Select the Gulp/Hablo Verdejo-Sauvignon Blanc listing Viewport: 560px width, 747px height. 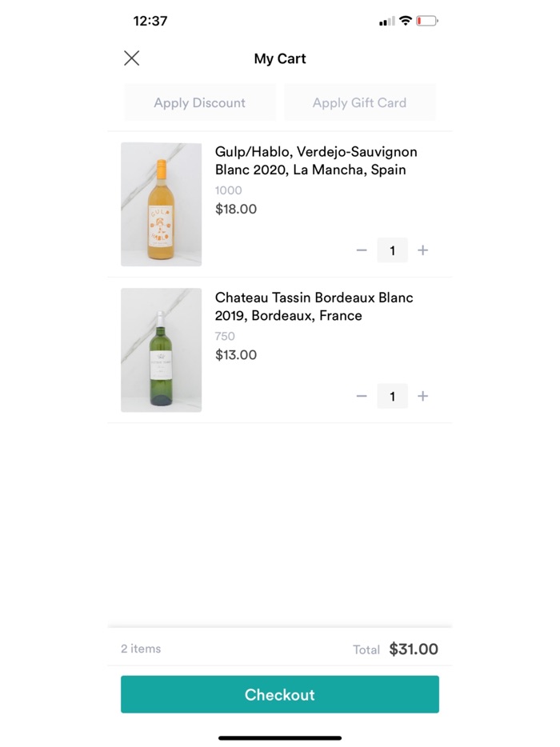click(x=316, y=160)
